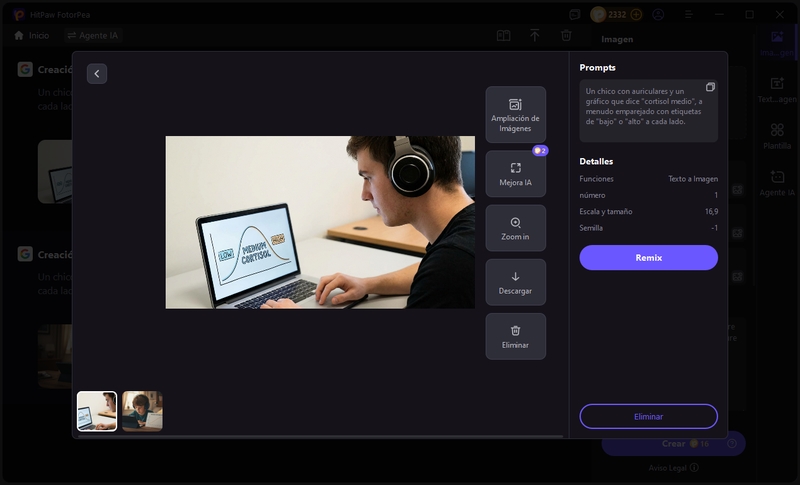Click the back arrow in the preview dialog
This screenshot has width=800, height=485.
tap(96, 73)
